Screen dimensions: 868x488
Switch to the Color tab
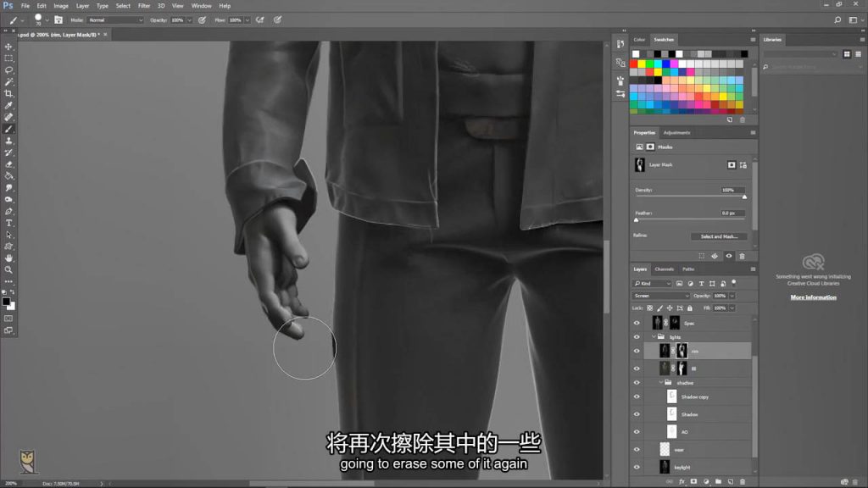pyautogui.click(x=639, y=40)
